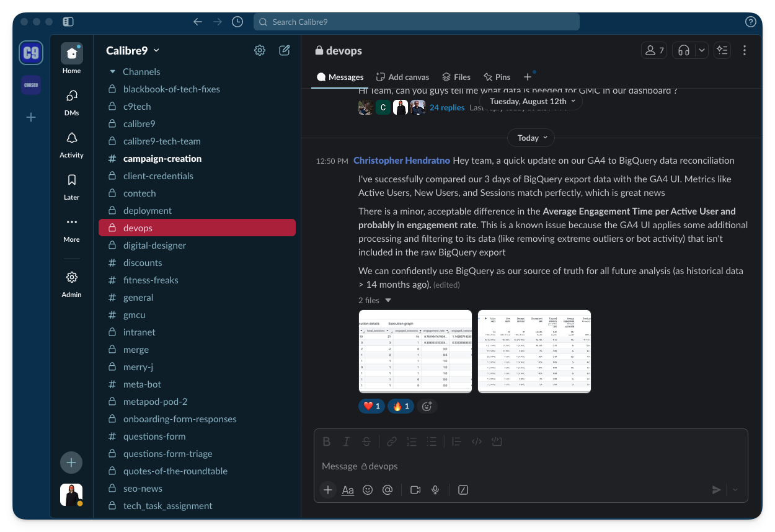Open the Pins tab
Viewport: 775px width, 532px height.
tap(497, 77)
